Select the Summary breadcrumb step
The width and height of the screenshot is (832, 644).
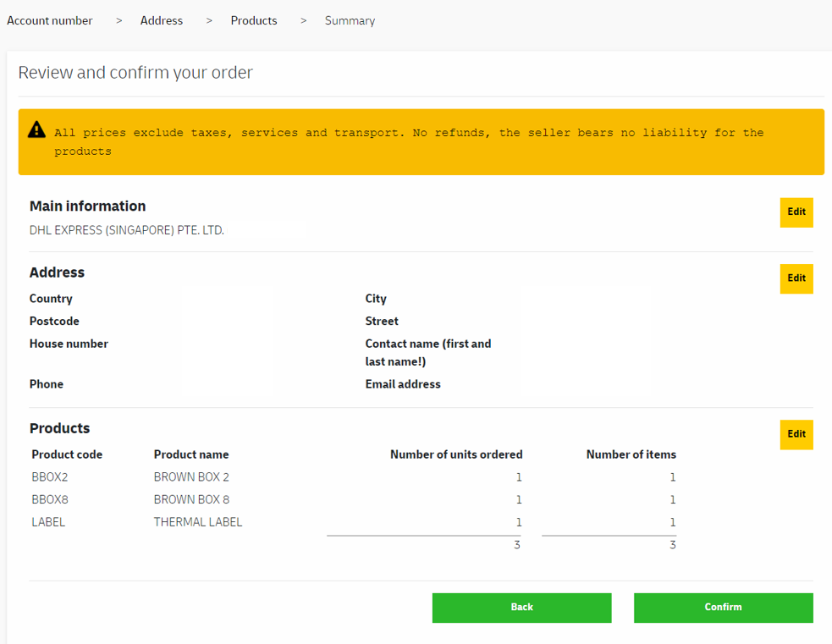click(350, 20)
